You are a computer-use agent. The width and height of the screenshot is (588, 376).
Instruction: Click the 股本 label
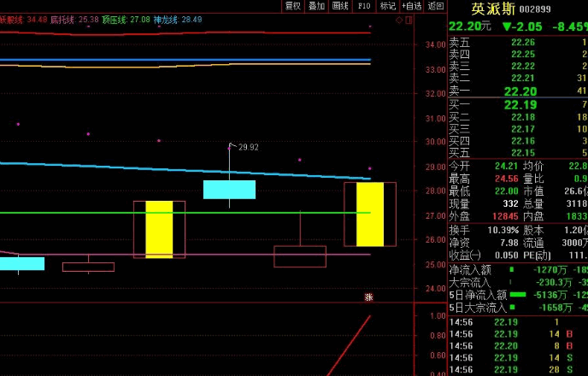533,230
